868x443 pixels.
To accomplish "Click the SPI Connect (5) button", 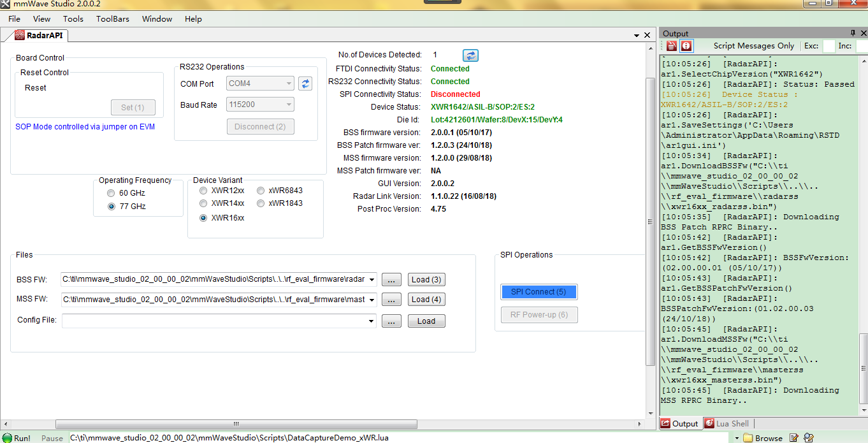I will (x=539, y=292).
